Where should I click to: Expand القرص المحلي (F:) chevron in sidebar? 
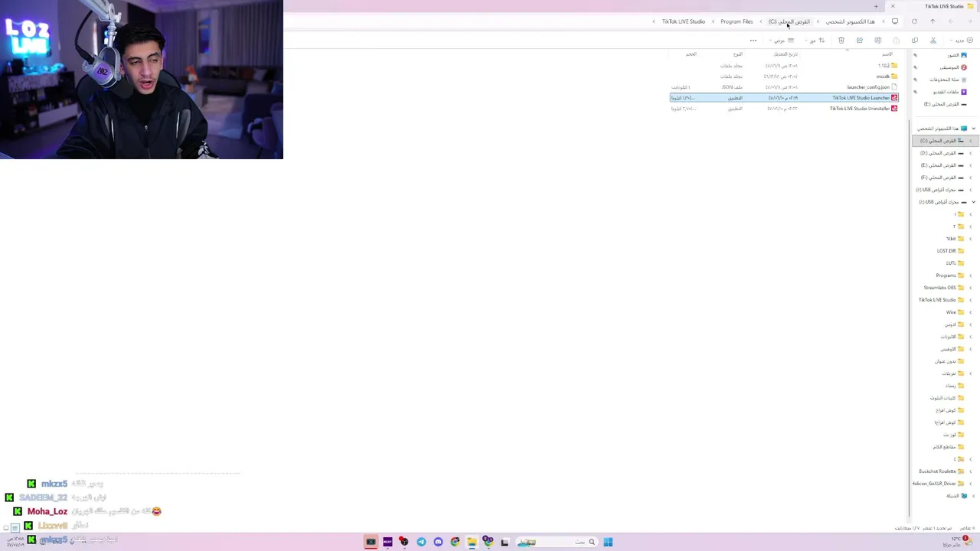[971, 178]
